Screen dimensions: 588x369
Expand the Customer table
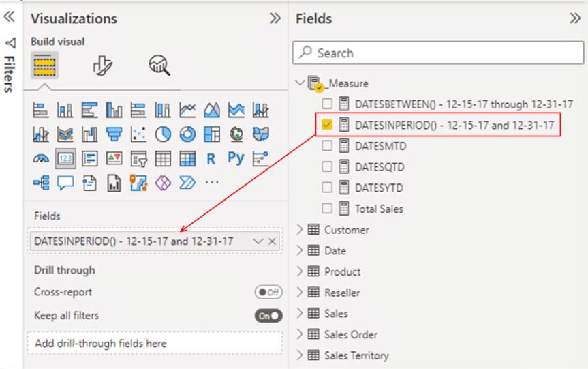tap(300, 230)
